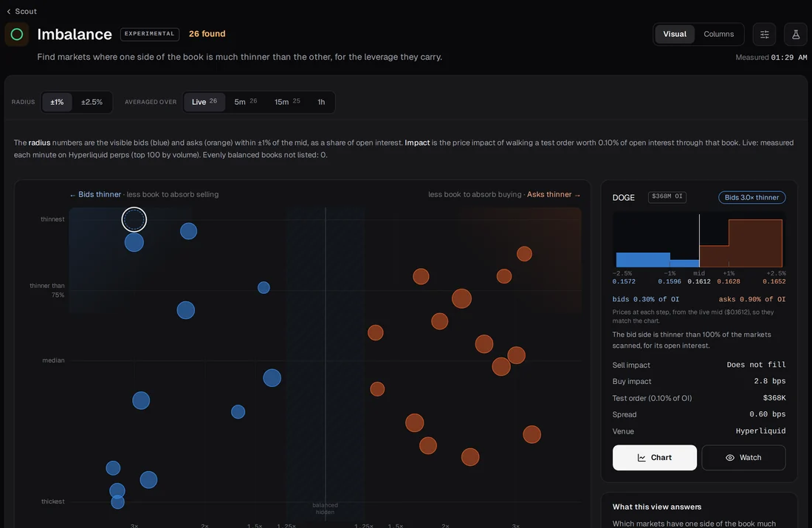The height and width of the screenshot is (528, 812).
Task: Switch to Visual view
Action: 674,34
